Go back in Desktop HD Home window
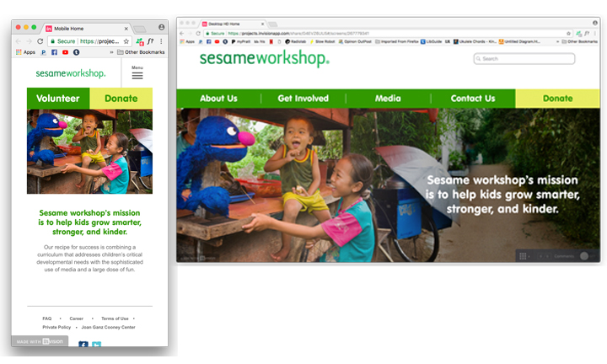The height and width of the screenshot is (364, 607). 182,33
